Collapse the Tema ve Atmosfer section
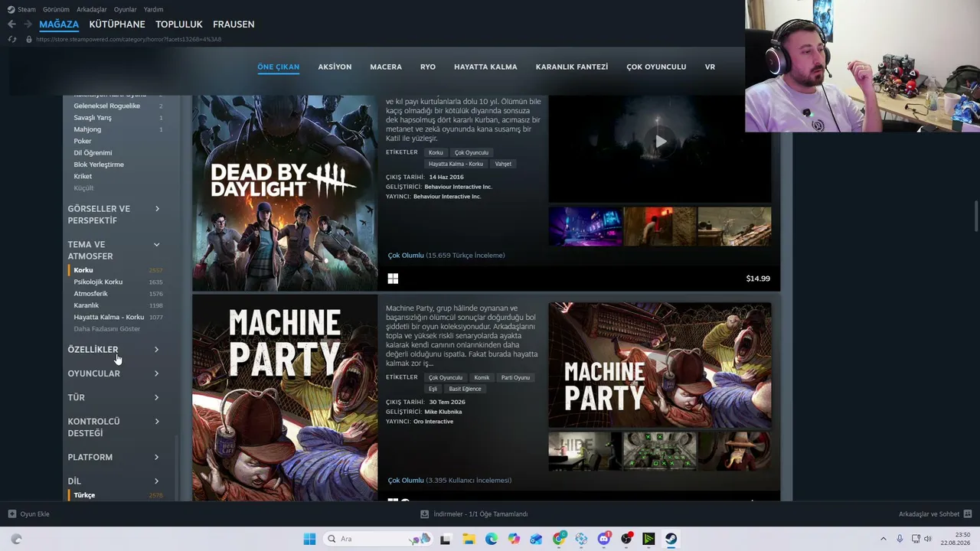This screenshot has height=551, width=980. (114, 250)
